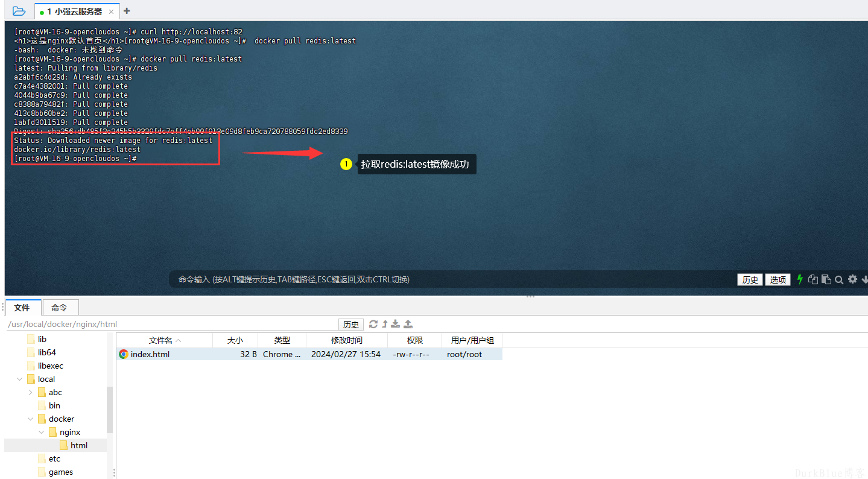Collapse the nginx folder chevron
This screenshot has width=868, height=479.
point(42,432)
